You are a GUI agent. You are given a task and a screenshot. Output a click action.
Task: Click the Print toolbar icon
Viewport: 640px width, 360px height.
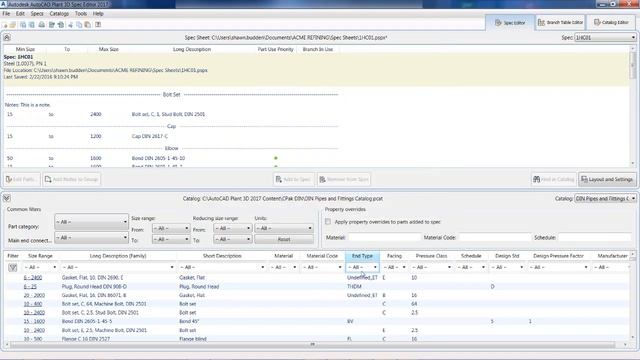[x=42, y=25]
